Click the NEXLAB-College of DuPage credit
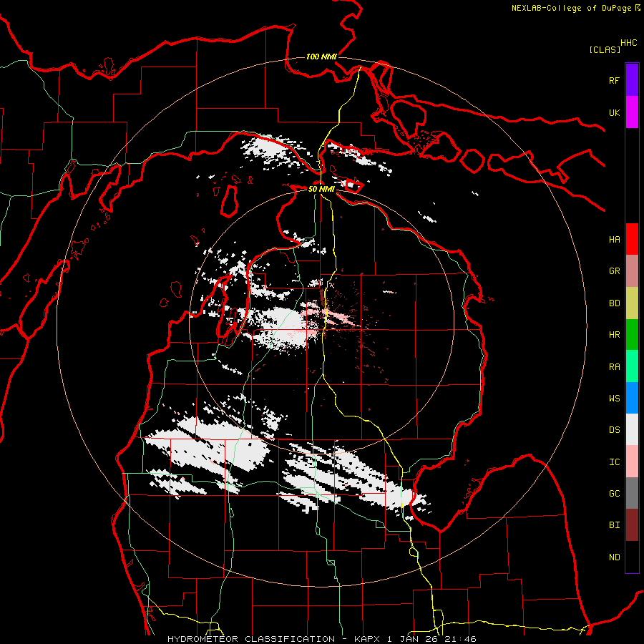The width and height of the screenshot is (644, 644). tap(571, 8)
